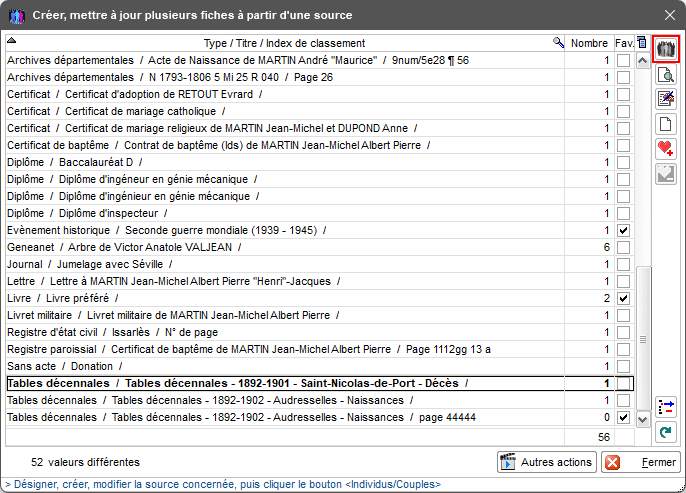Select Certificat d'adoption de RETOUT Evrard row
686x493 pixels.
[284, 94]
